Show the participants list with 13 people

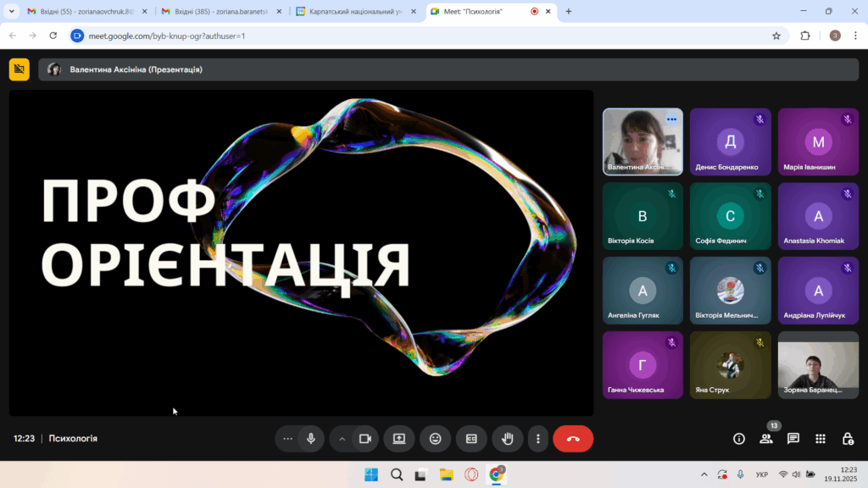pos(766,439)
